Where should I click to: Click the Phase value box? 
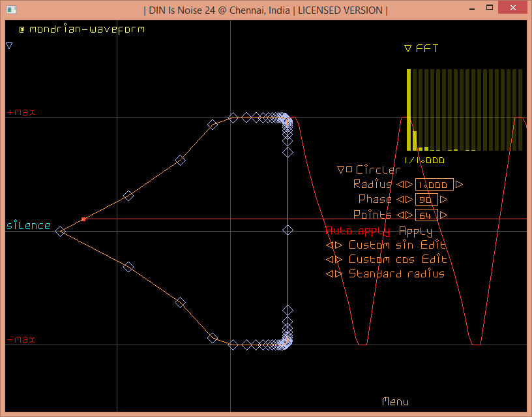pos(426,200)
